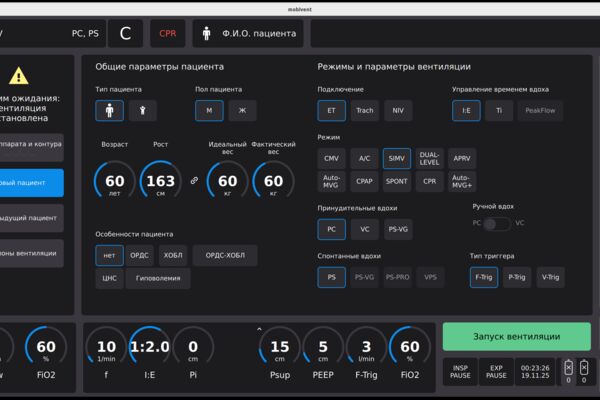This screenshot has height=400, width=600.
Task: Select SIMV ventilation mode
Action: 397,158
